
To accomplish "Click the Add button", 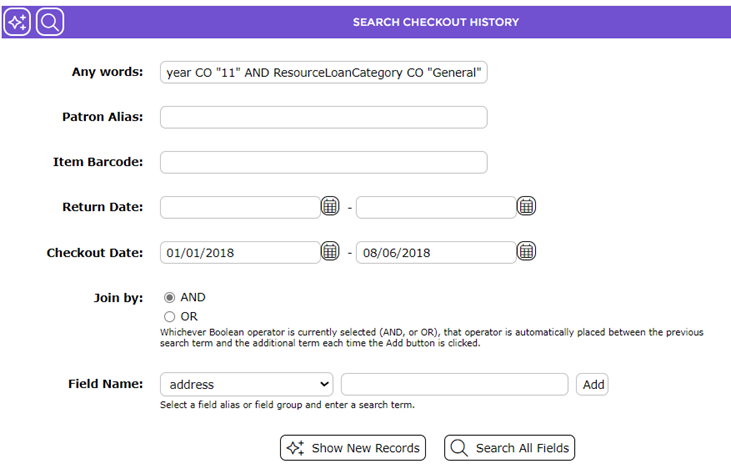I will [592, 385].
